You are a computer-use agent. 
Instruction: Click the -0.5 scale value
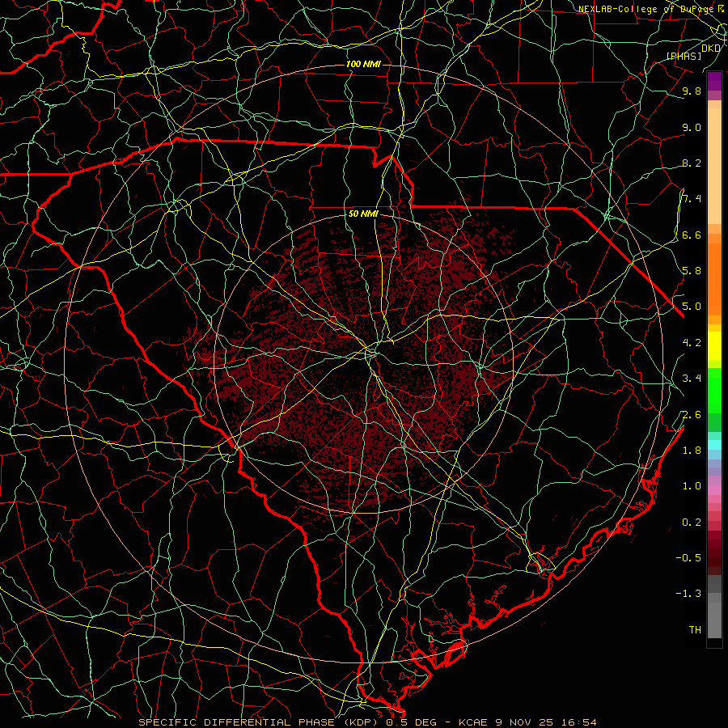(688, 557)
